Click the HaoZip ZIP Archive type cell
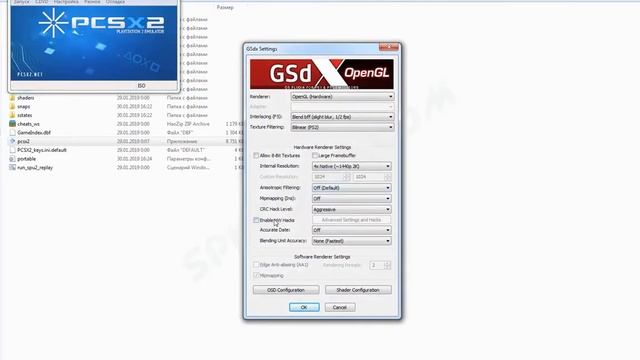The image size is (640, 360). (x=188, y=124)
